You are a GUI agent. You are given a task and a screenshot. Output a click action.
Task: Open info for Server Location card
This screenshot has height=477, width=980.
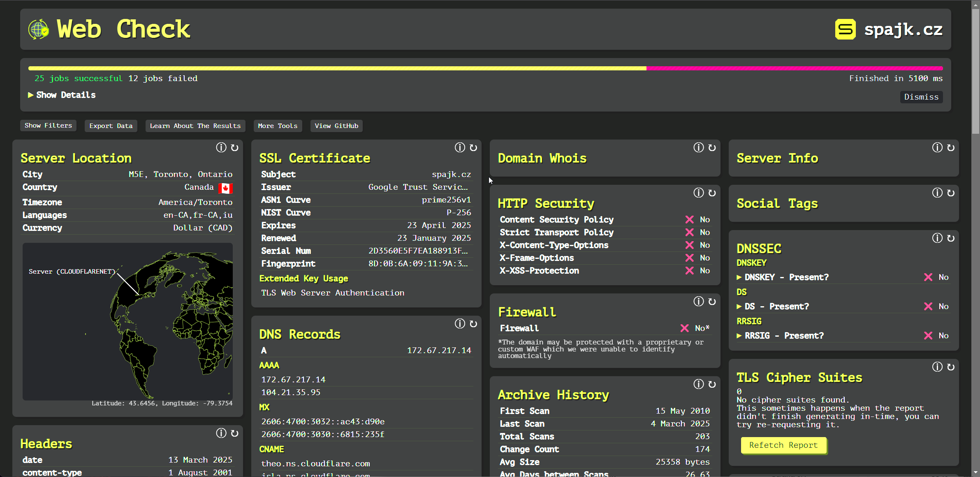tap(221, 147)
